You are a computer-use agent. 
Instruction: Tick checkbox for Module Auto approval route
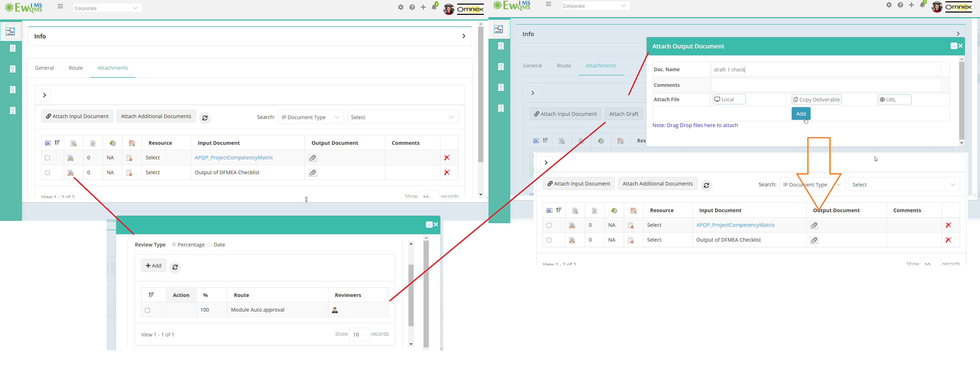[x=148, y=310]
